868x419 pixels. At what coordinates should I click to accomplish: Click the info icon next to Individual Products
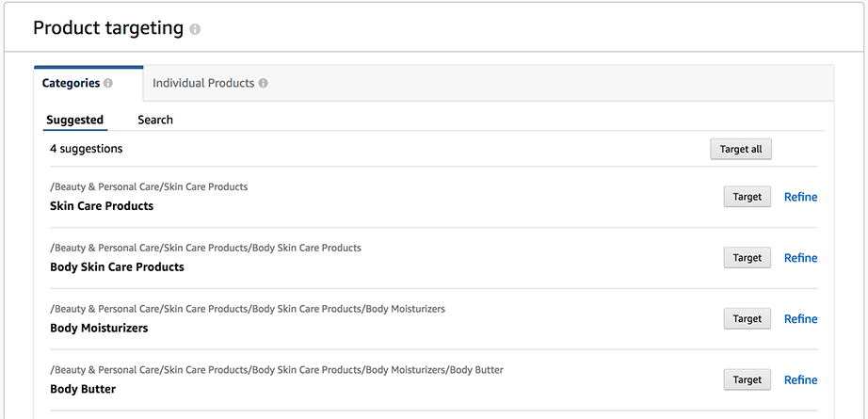263,84
